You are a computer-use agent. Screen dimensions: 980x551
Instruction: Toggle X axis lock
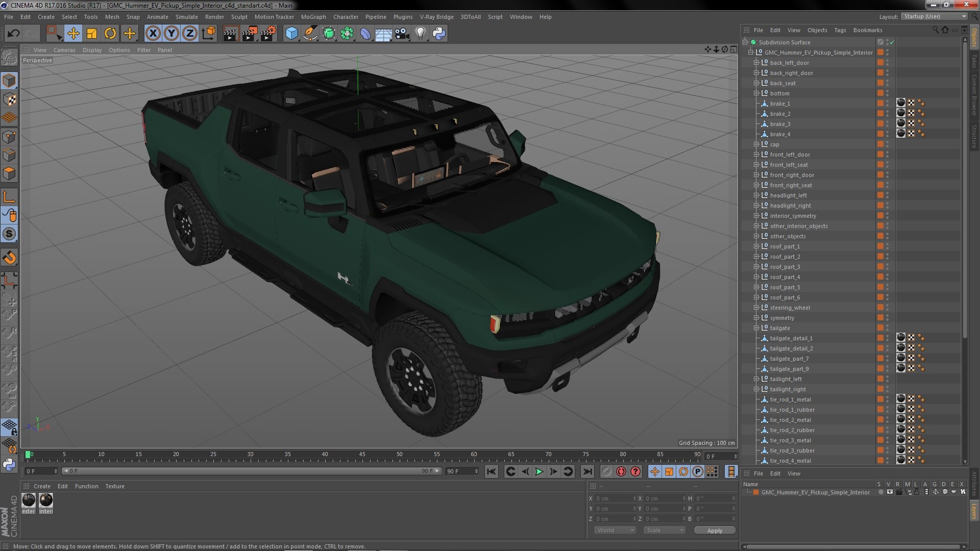tap(153, 34)
